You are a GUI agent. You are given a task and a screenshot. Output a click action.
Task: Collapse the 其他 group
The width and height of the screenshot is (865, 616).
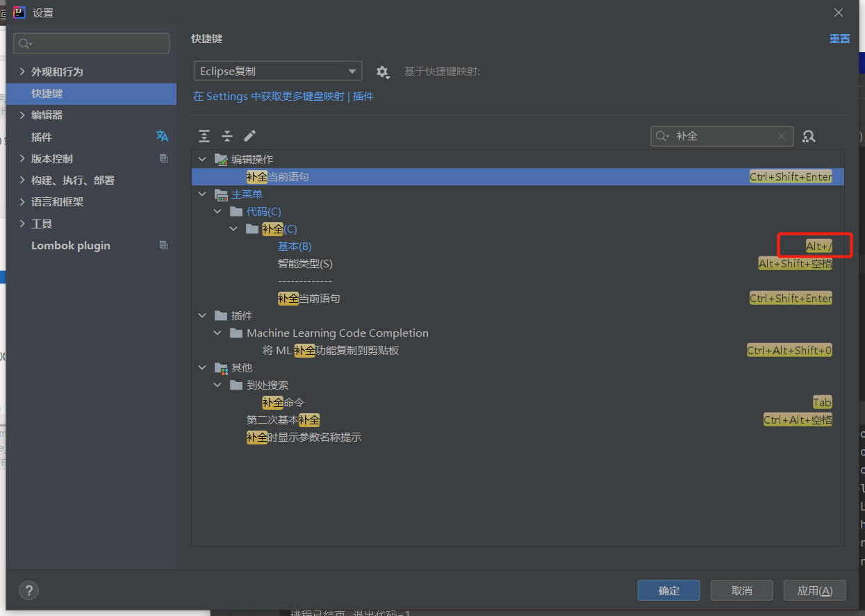(202, 367)
